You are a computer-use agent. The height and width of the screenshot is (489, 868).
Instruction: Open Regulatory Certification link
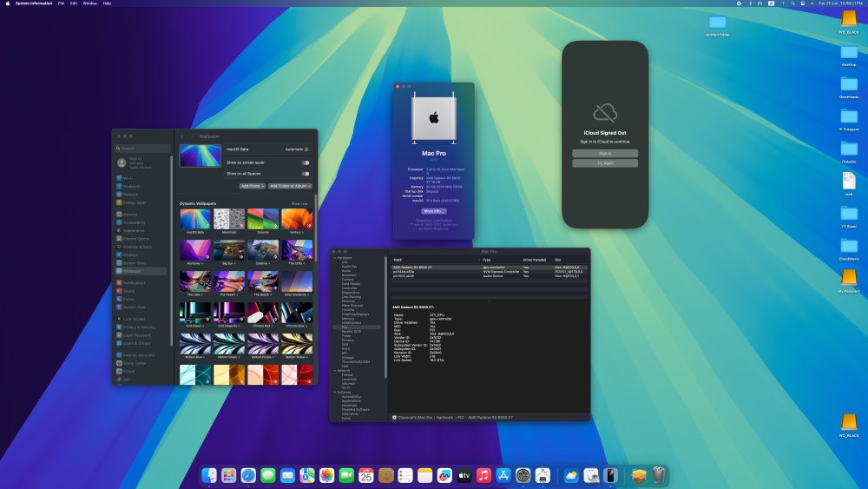click(x=433, y=221)
